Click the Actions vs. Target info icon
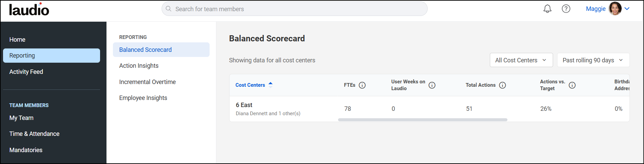Image resolution: width=644 pixels, height=164 pixels. [572, 85]
